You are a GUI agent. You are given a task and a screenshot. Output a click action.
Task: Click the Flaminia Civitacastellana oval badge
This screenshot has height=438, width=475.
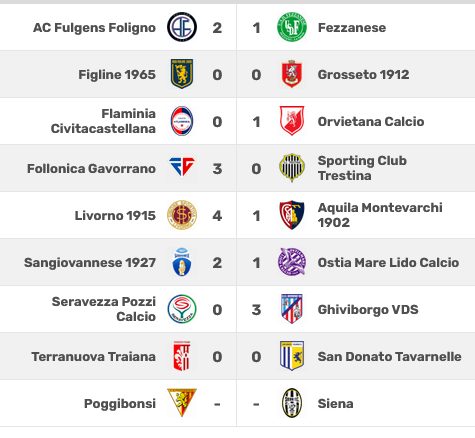182,121
